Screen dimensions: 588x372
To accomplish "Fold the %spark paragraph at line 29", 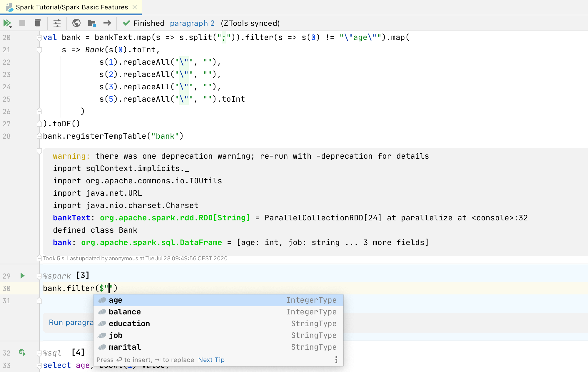I will tap(39, 276).
